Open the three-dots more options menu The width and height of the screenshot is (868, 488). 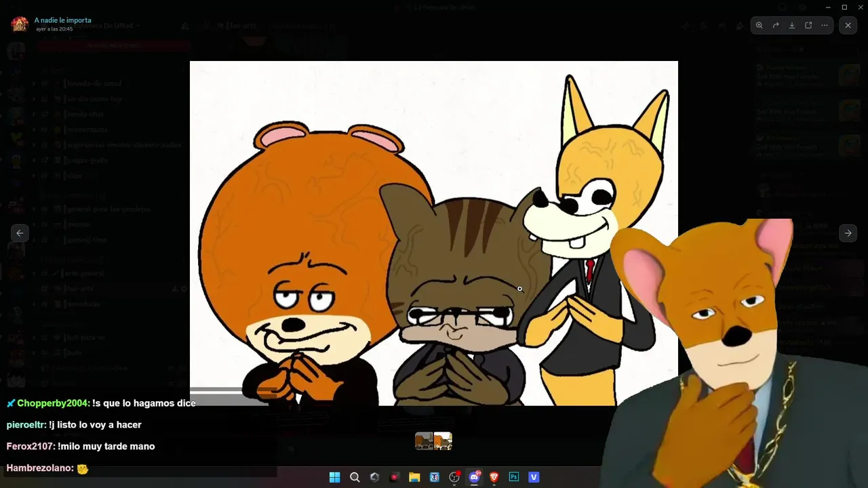click(x=825, y=25)
